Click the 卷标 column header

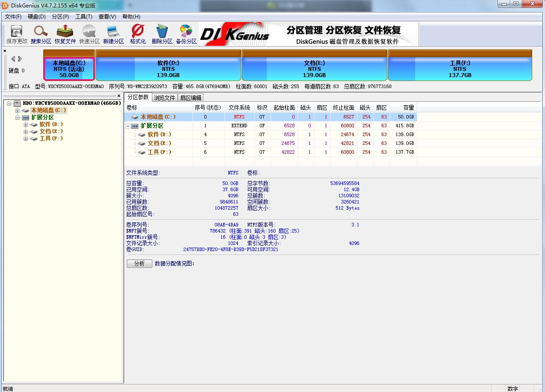[158, 107]
